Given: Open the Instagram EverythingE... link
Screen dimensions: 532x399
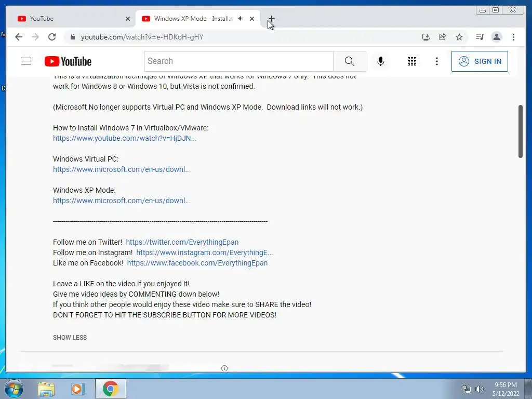Looking at the screenshot, I should click(204, 253).
